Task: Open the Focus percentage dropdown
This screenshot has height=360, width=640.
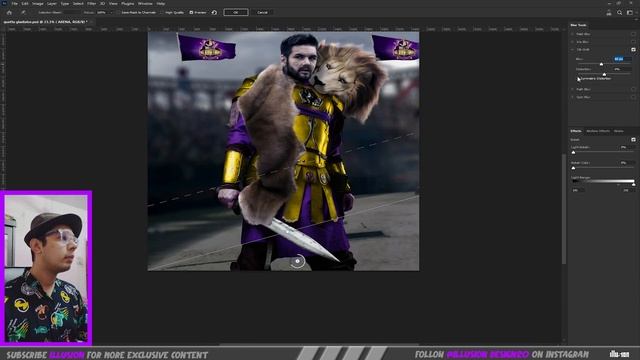Action: (x=111, y=13)
